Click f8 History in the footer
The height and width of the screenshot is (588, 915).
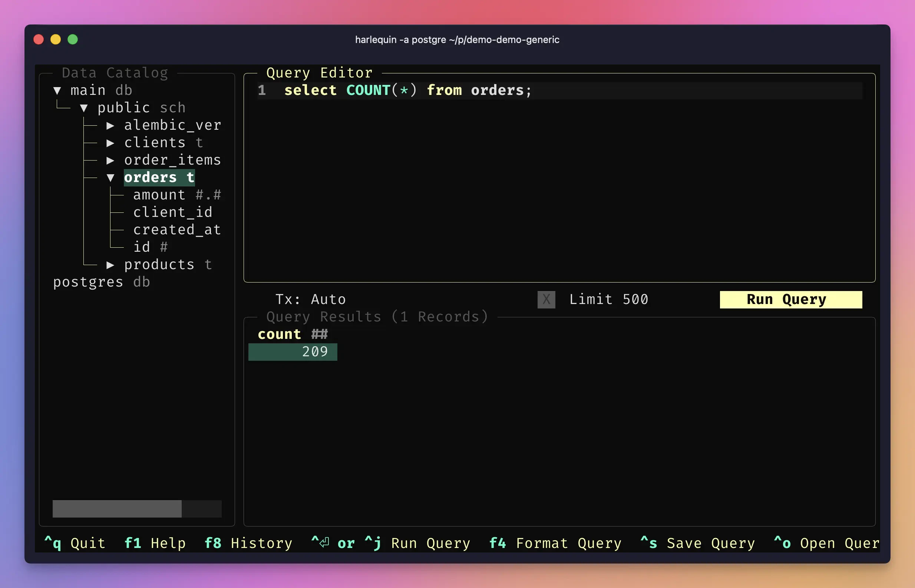(248, 543)
